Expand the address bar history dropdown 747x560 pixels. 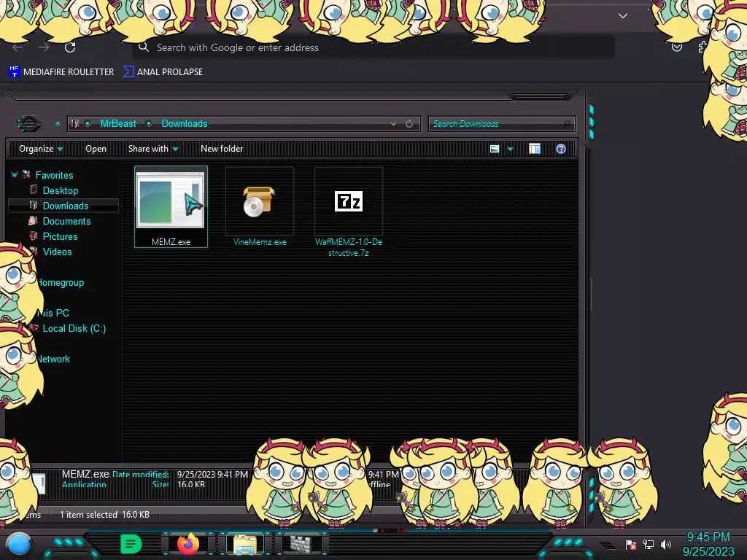click(393, 123)
